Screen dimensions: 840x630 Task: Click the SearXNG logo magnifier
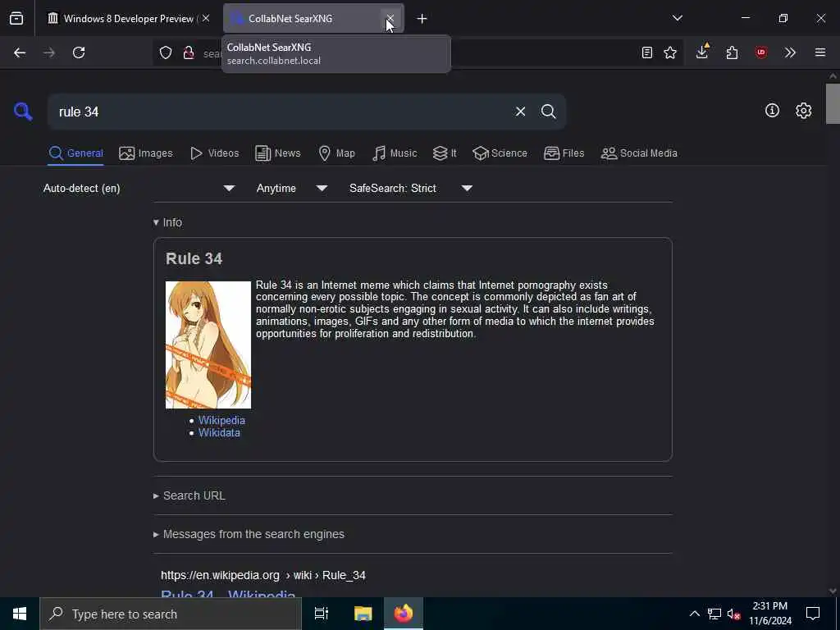pyautogui.click(x=23, y=112)
